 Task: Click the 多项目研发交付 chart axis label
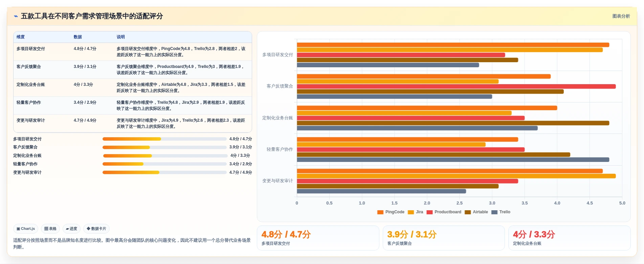pyautogui.click(x=277, y=55)
